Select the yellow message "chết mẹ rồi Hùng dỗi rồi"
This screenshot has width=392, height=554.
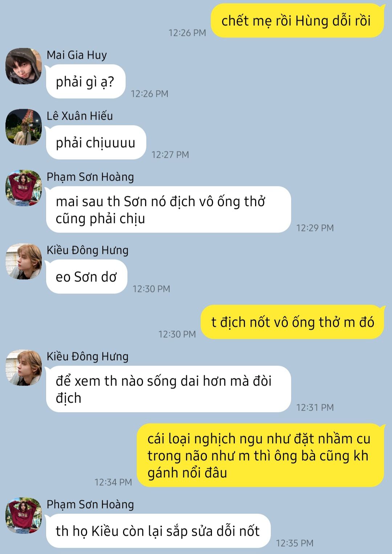pyautogui.click(x=297, y=21)
